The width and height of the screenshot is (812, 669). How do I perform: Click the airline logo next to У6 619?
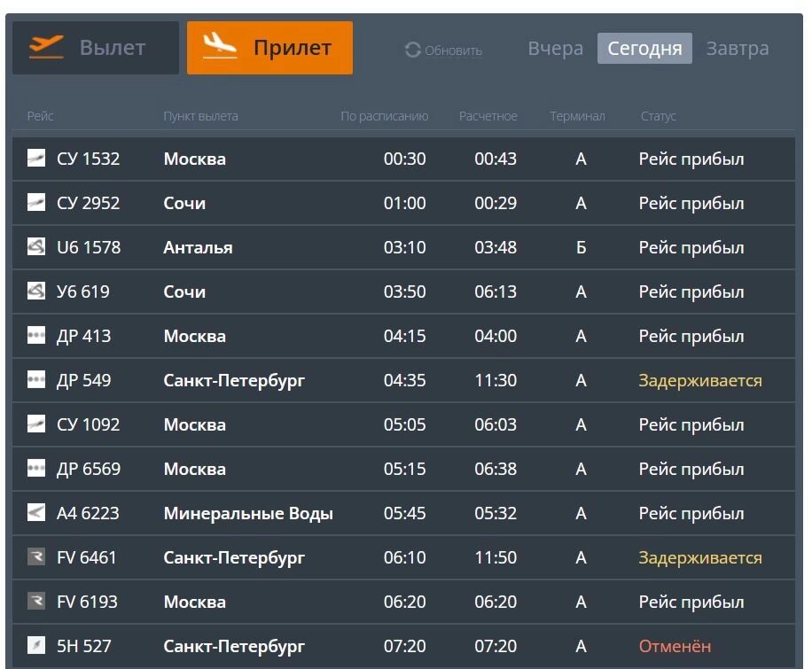coord(36,291)
